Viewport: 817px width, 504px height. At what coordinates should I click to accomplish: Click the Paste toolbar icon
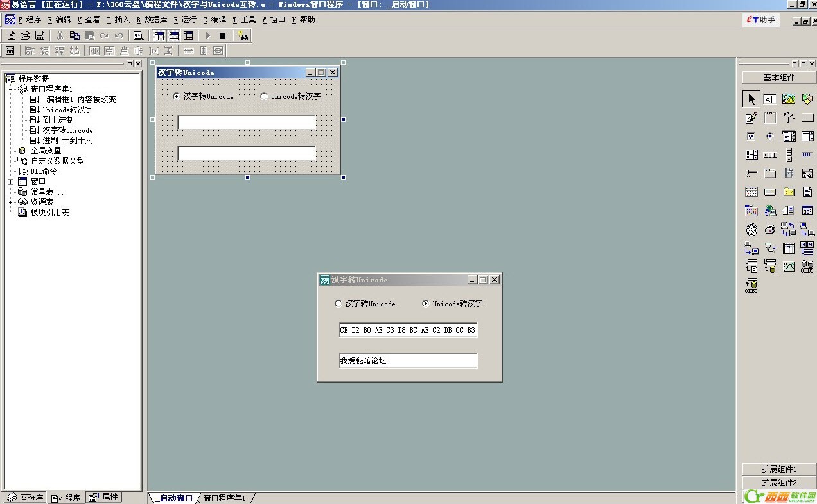point(89,36)
